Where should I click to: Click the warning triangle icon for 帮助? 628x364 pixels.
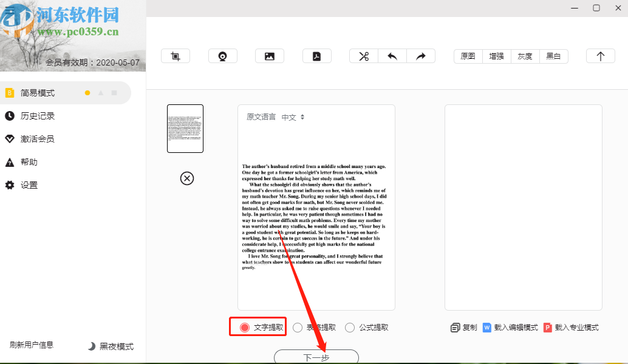point(10,162)
